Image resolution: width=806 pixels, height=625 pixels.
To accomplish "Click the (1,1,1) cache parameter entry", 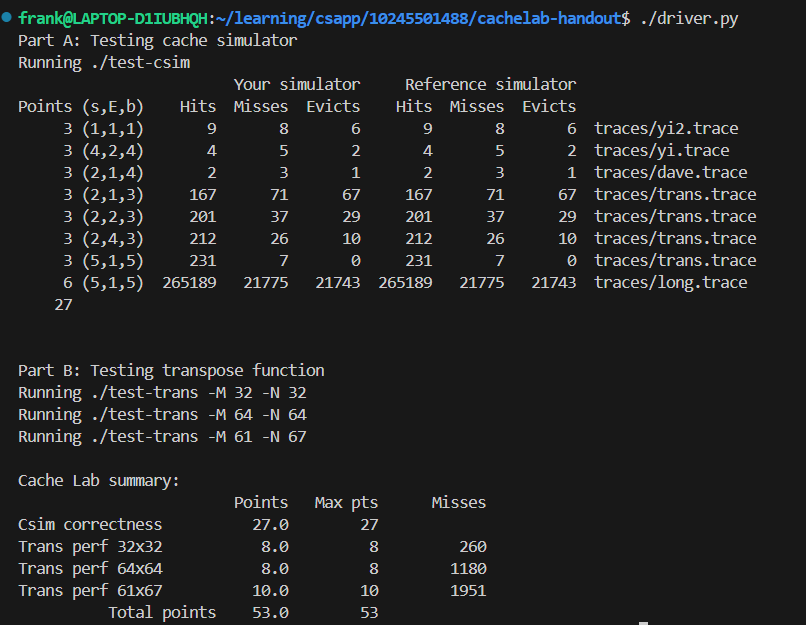I will pos(113,128).
